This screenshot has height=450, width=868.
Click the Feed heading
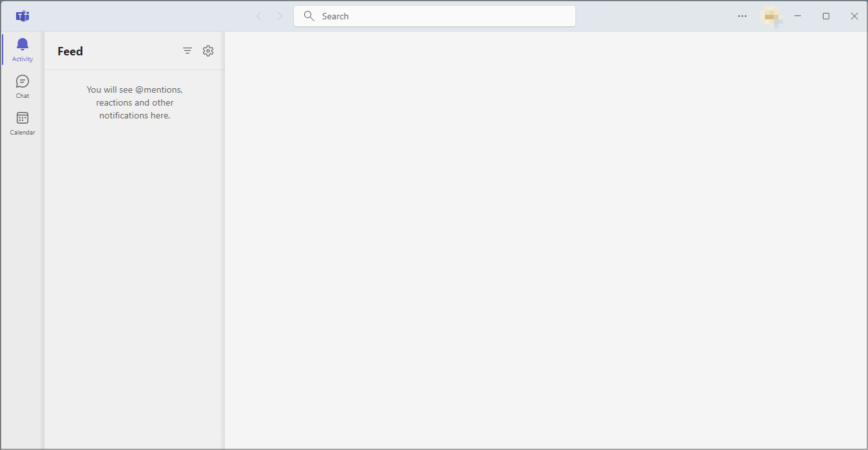(x=70, y=51)
